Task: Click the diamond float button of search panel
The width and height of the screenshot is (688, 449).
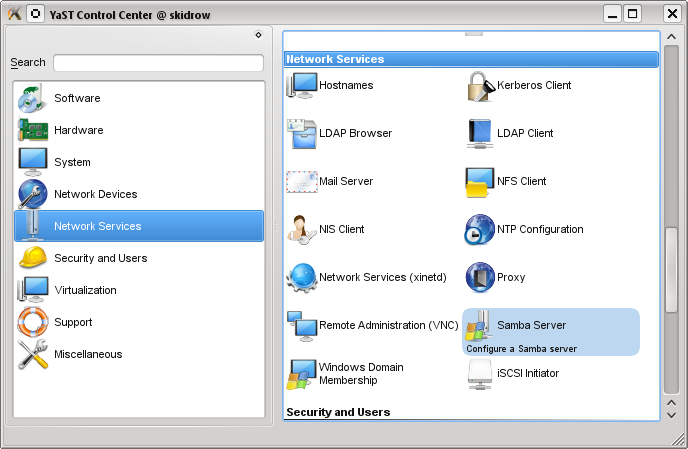Action: [258, 35]
